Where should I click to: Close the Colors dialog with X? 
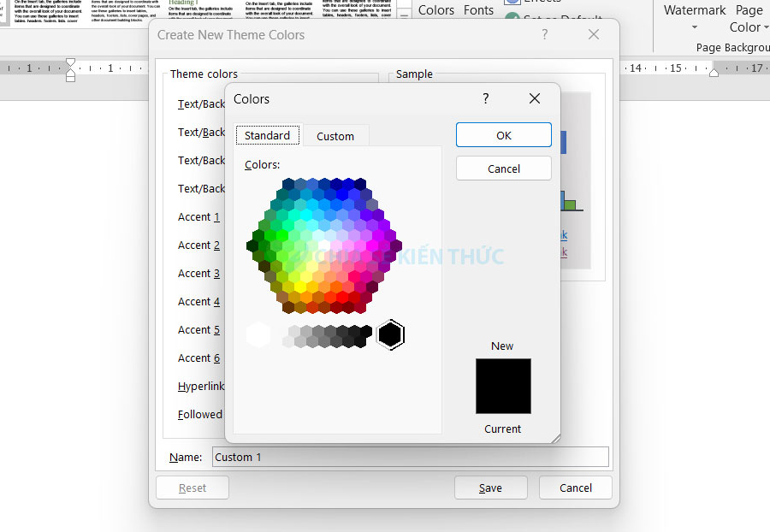click(535, 99)
